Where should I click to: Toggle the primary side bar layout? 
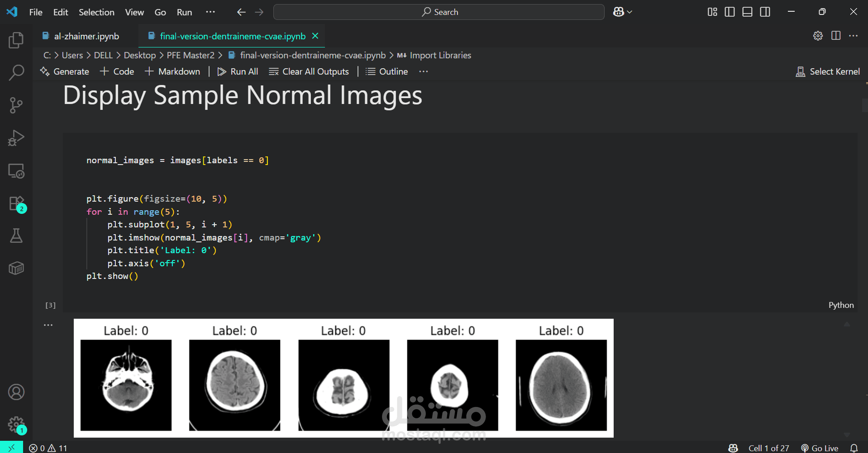pos(730,12)
